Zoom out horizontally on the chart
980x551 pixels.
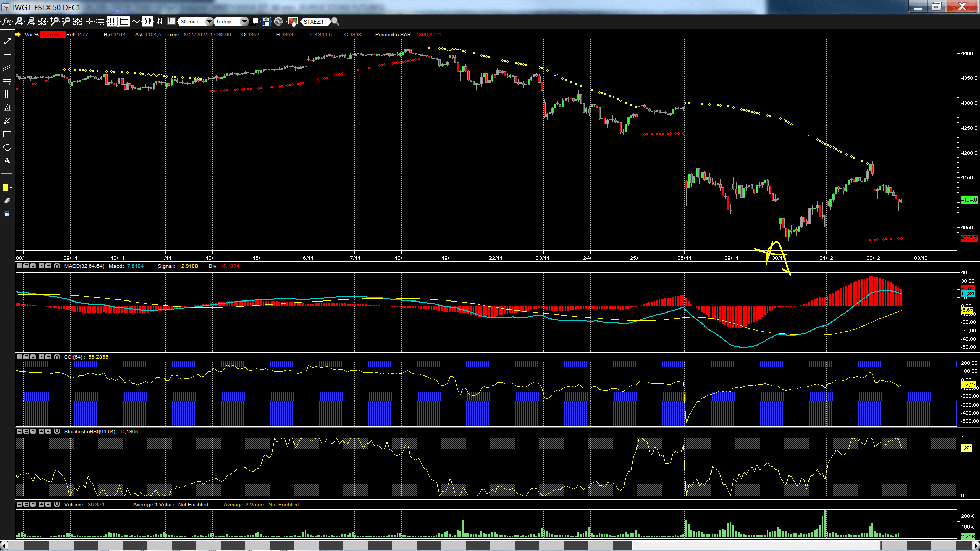[31, 21]
